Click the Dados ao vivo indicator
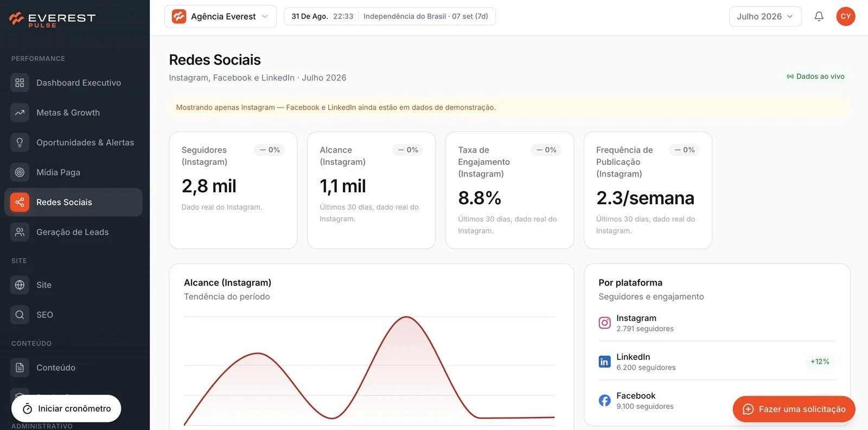 coord(815,77)
